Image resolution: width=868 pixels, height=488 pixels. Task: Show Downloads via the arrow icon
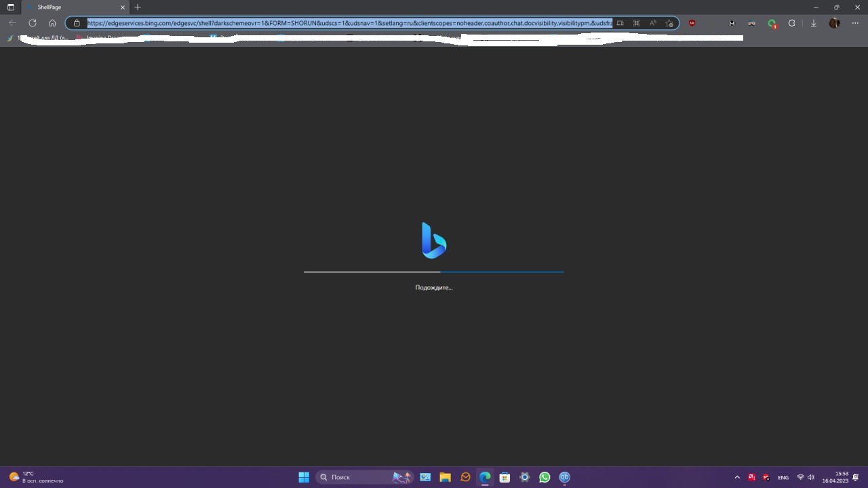click(x=814, y=23)
